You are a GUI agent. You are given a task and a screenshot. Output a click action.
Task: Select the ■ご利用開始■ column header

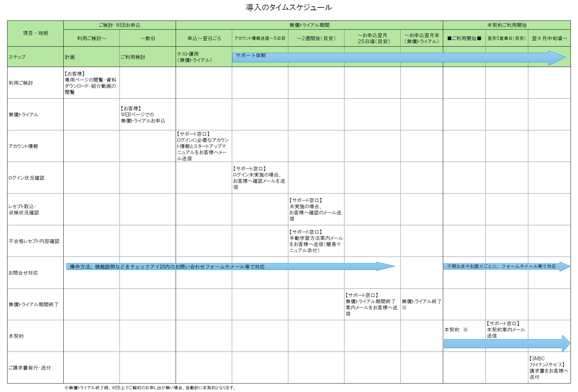tap(464, 38)
